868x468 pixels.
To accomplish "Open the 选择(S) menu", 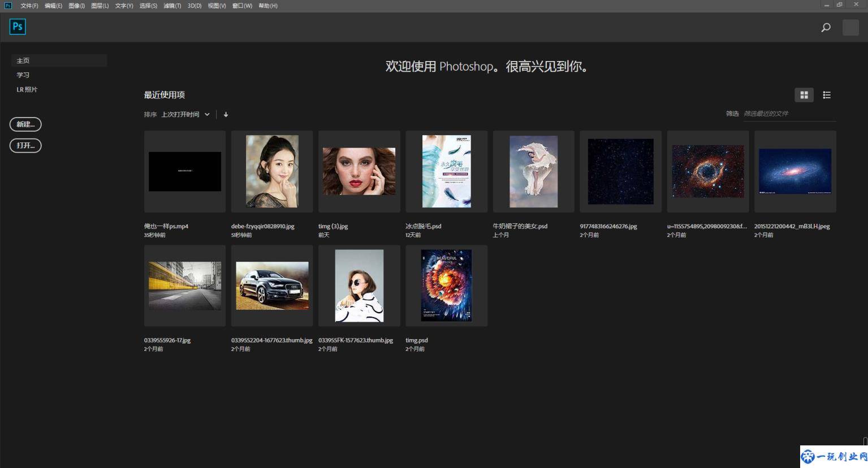I will click(x=148, y=6).
